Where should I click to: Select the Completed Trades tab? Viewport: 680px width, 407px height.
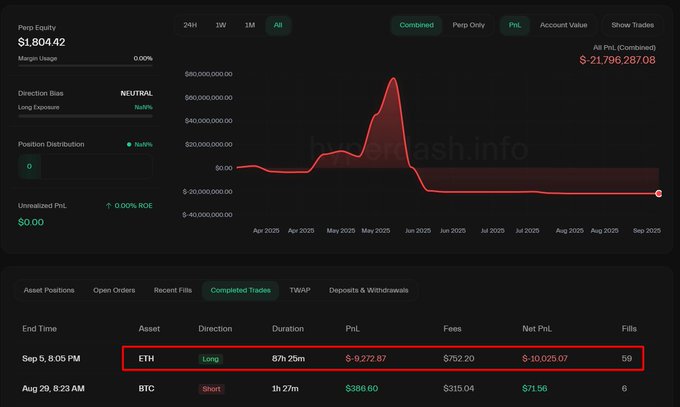240,290
